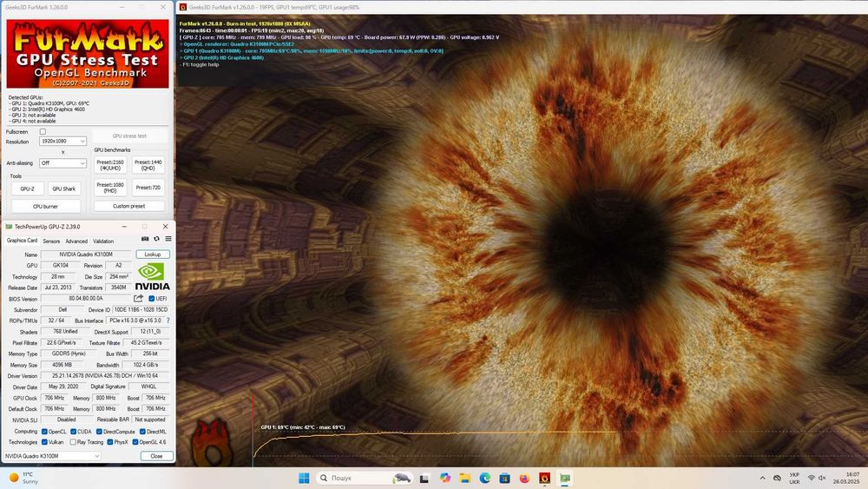
Task: Switch keyboard language УКР UKR indicator
Action: click(794, 478)
